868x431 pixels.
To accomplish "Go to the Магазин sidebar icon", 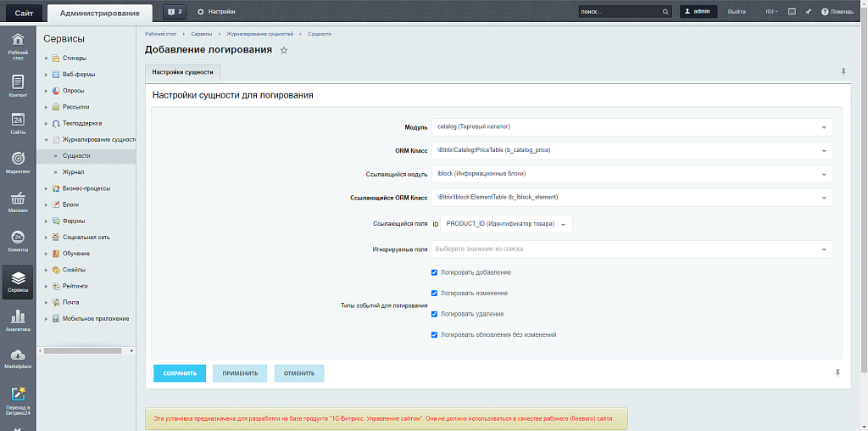I will click(x=18, y=201).
